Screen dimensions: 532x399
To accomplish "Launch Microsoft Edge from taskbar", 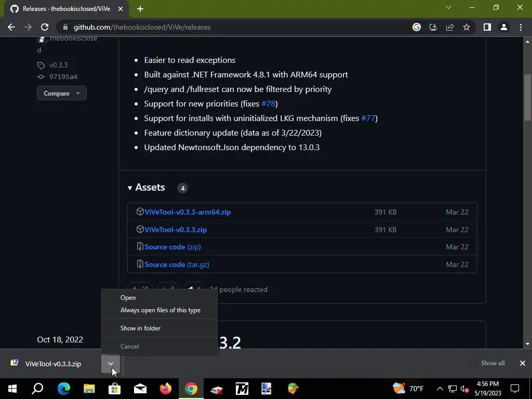I will pyautogui.click(x=63, y=389).
